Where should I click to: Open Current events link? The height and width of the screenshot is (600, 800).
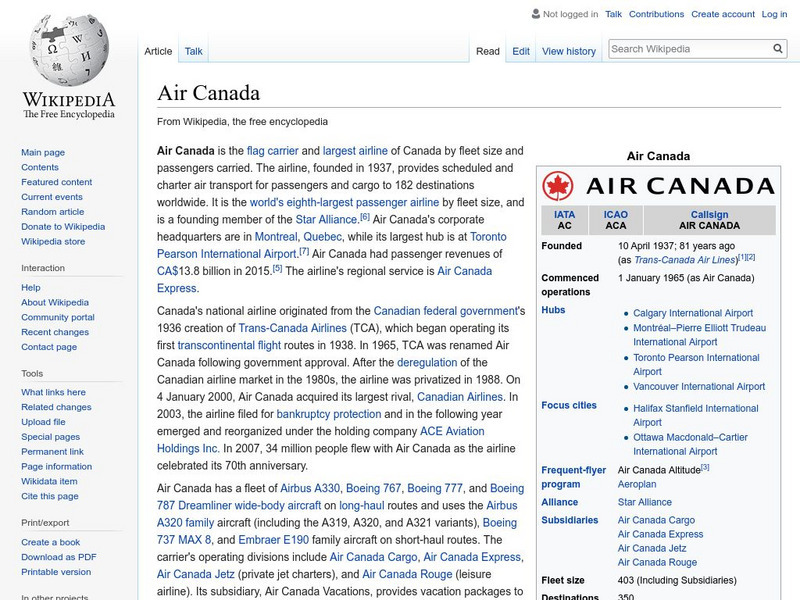[52, 196]
